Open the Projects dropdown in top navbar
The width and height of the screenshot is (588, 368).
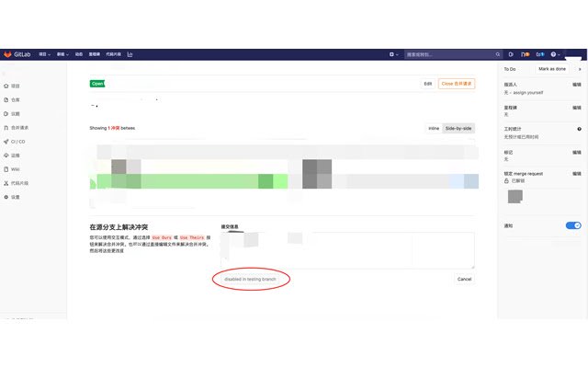click(45, 54)
